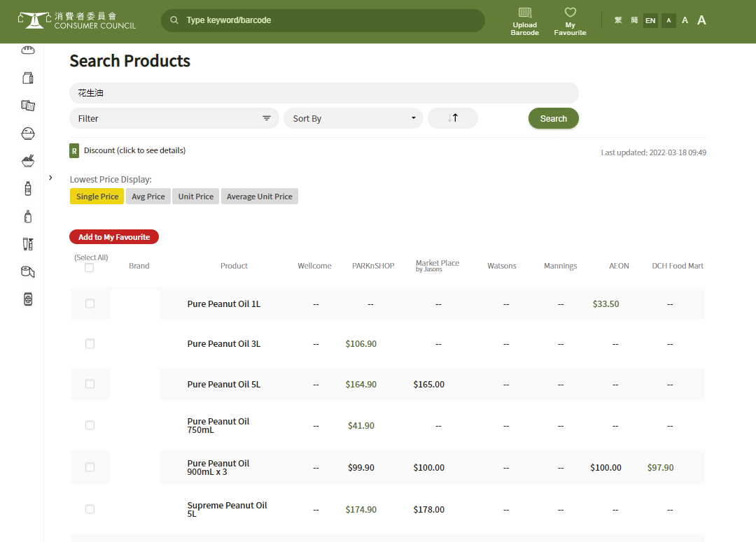Click the PARKnSHOP price $174.90
Screen dimensions: 756x542
tap(361, 510)
